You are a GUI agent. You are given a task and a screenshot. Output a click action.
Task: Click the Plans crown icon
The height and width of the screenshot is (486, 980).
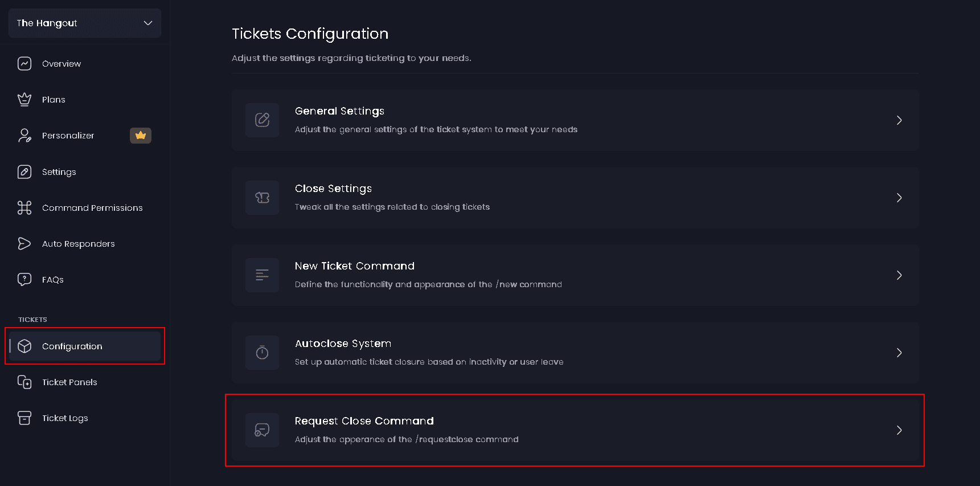[24, 100]
